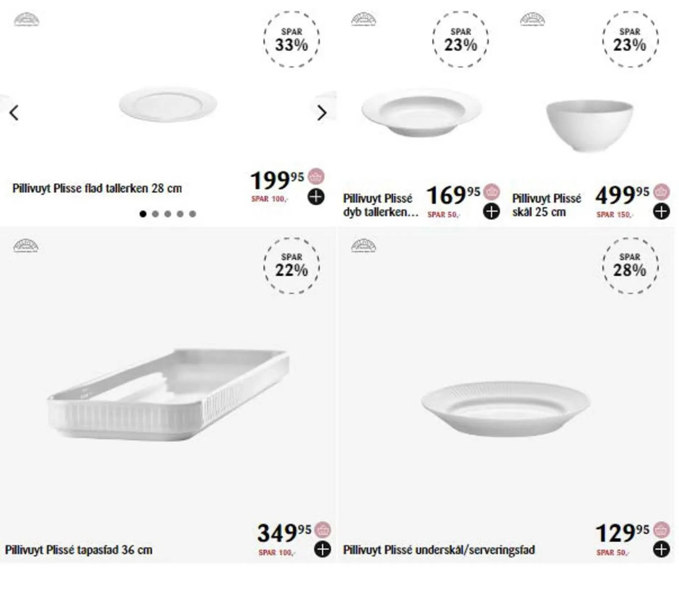Screen dimensions: 679x616
Task: Click the pink basket icon beside price 349,95
Action: pyautogui.click(x=323, y=530)
